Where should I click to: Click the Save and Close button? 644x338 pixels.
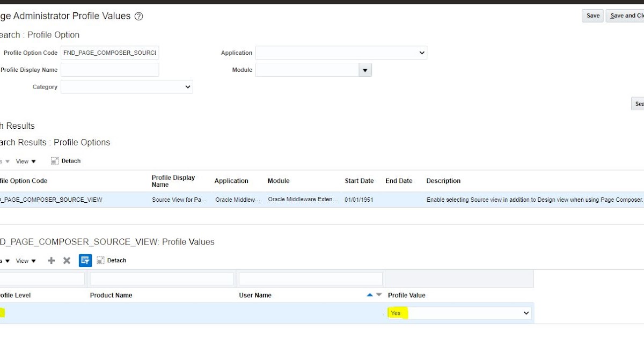pyautogui.click(x=625, y=16)
